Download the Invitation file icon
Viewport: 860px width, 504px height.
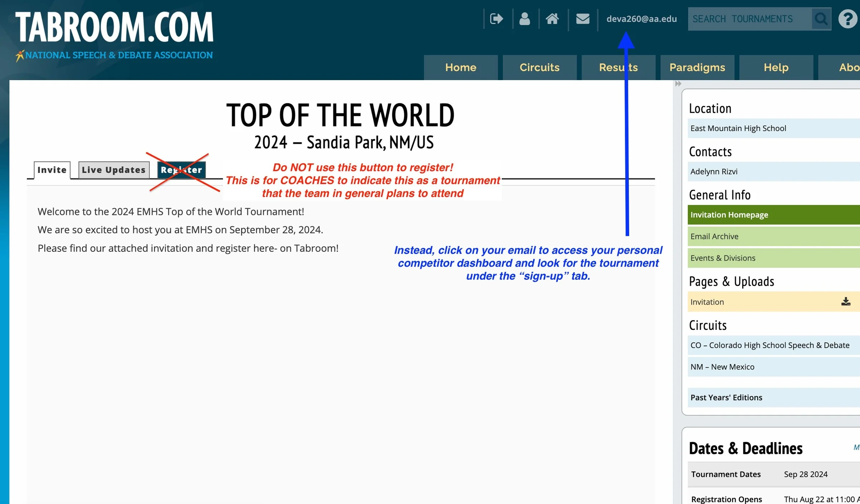pyautogui.click(x=846, y=302)
